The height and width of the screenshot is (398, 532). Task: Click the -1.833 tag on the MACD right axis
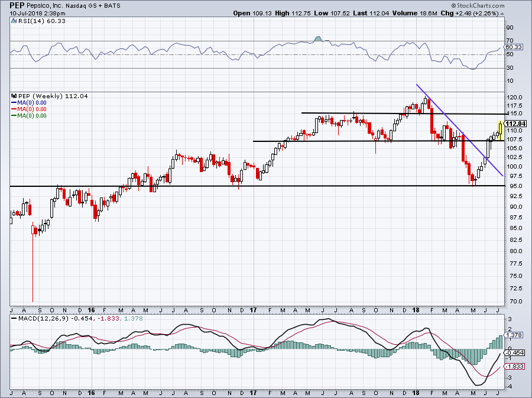pyautogui.click(x=514, y=367)
